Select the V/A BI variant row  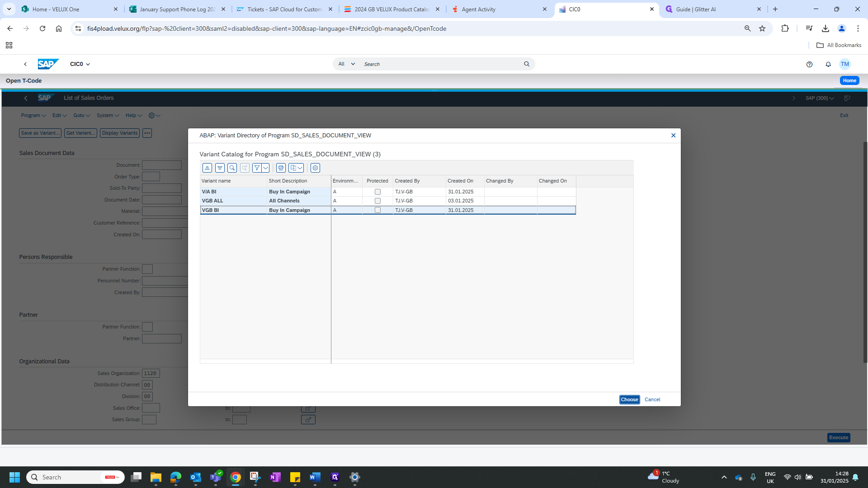pos(388,192)
